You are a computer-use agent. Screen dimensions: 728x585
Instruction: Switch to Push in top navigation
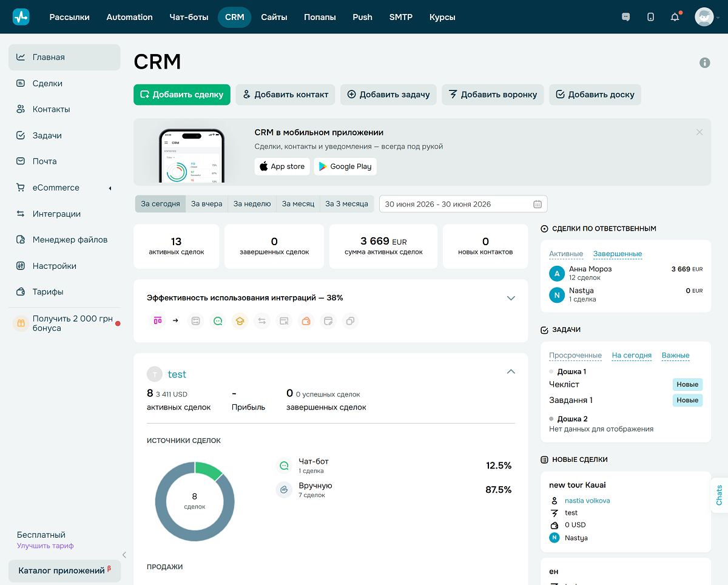(362, 17)
